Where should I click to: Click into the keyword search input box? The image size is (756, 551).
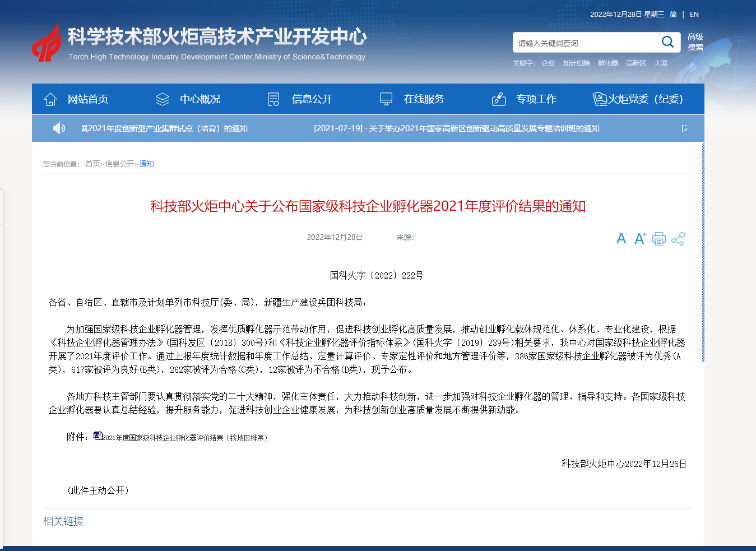click(x=586, y=43)
